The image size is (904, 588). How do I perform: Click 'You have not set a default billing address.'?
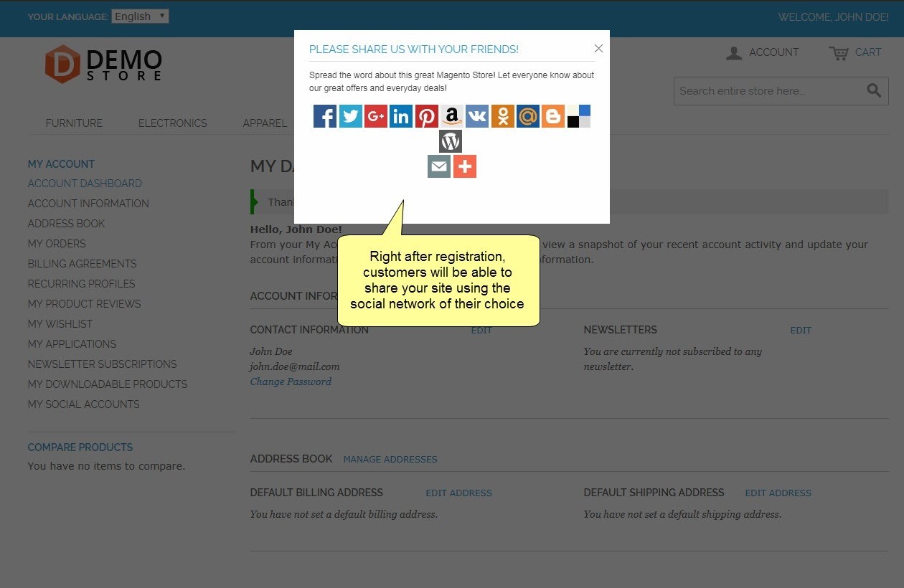coord(344,514)
